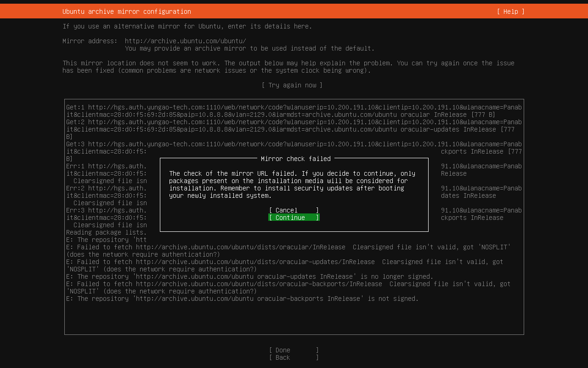
Task: Click 'This mirror location does not seem to work'
Action: tap(141, 63)
